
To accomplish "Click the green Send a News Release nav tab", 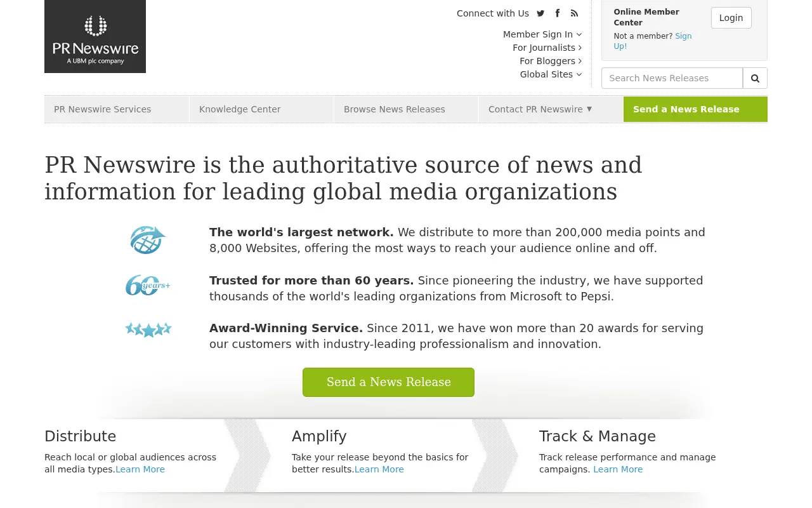I will [695, 109].
